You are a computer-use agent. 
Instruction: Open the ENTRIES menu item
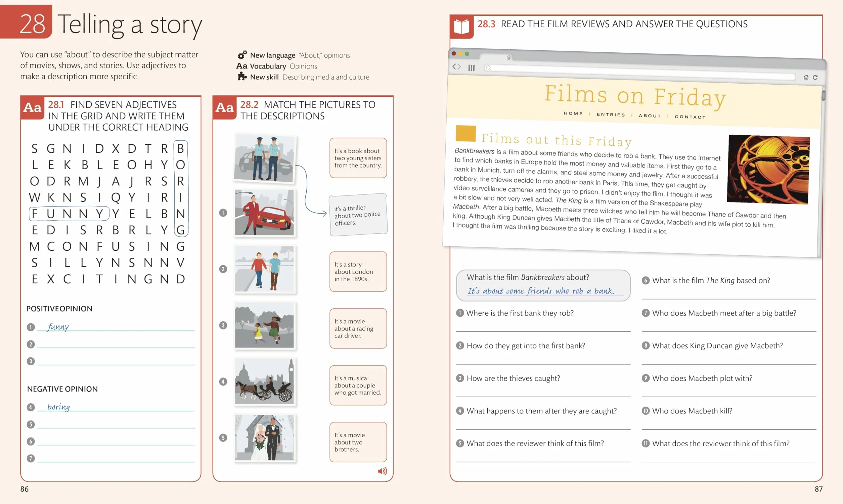click(611, 114)
